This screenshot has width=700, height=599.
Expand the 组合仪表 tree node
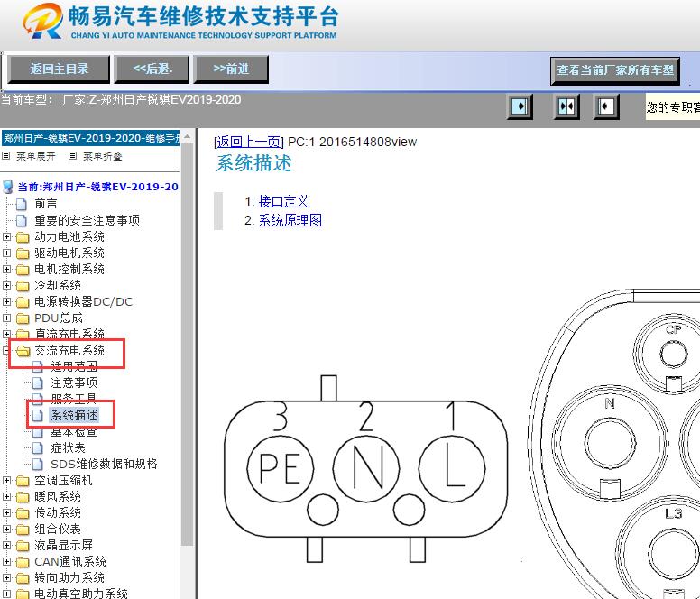click(x=6, y=529)
